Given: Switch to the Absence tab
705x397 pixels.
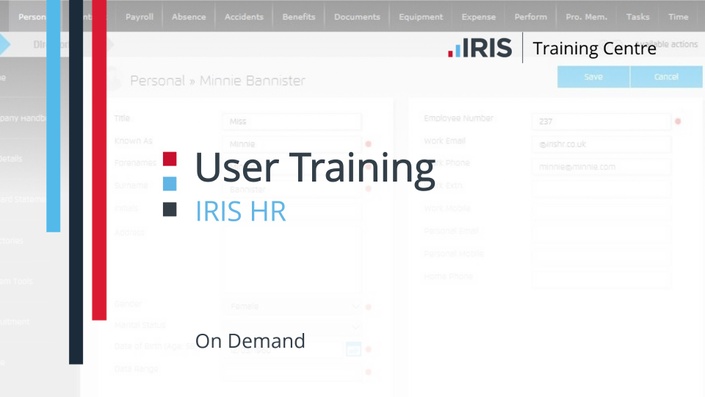Looking at the screenshot, I should (x=188, y=17).
